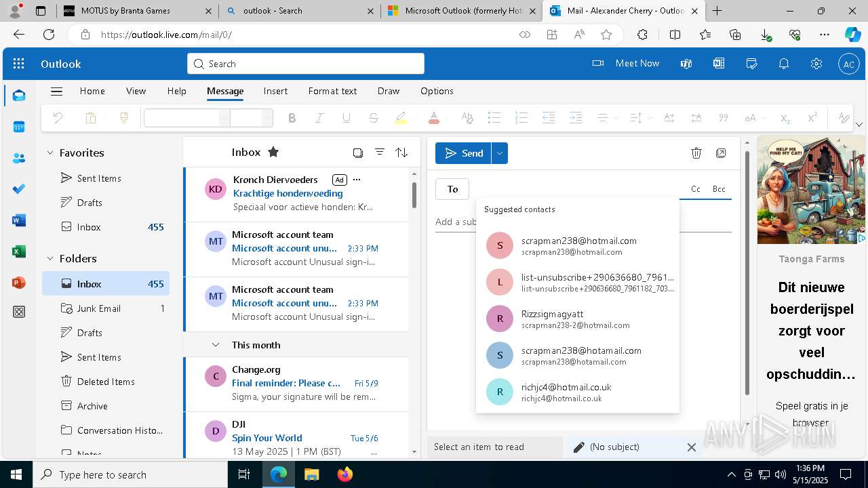Decrease indent in ribbon
Viewport: 868px width, 488px height.
pyautogui.click(x=549, y=118)
